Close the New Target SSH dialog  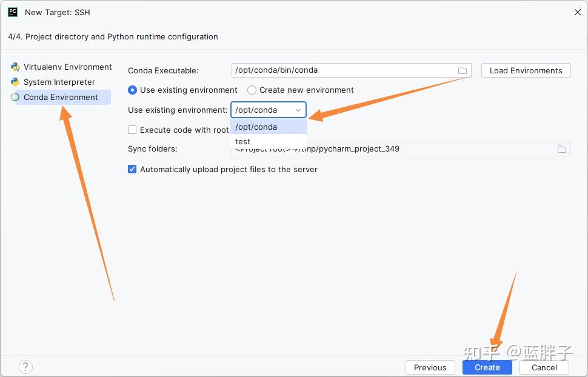pos(576,12)
